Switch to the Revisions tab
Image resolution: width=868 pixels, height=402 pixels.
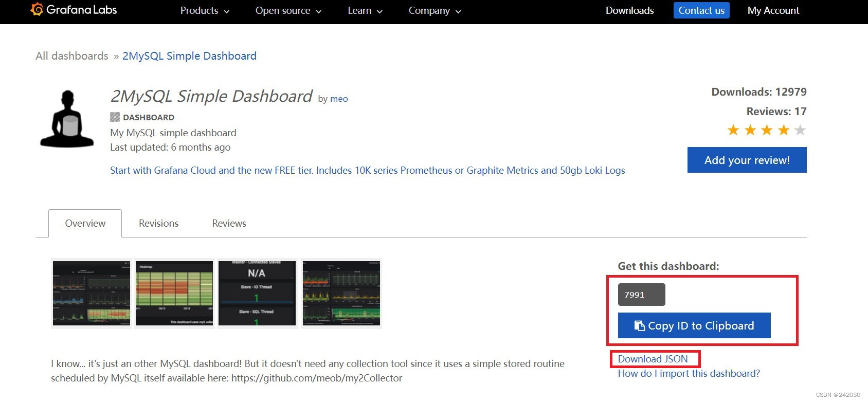pos(159,223)
